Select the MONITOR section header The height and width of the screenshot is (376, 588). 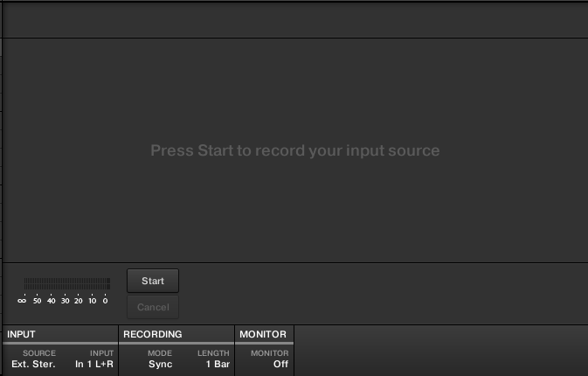click(x=263, y=334)
